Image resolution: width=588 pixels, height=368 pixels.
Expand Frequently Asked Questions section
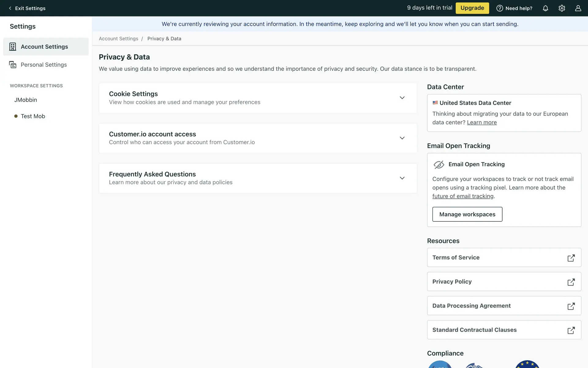tap(402, 178)
